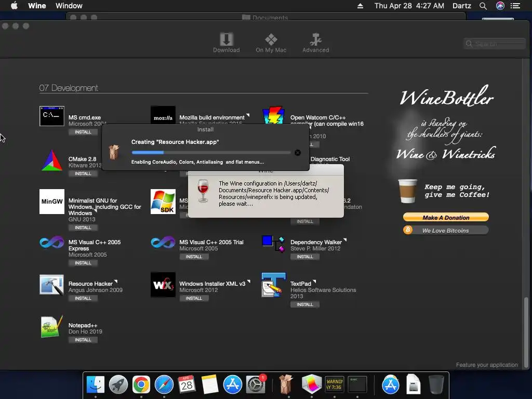Open Safari from the Dock
Image resolution: width=532 pixels, height=399 pixels.
point(164,384)
